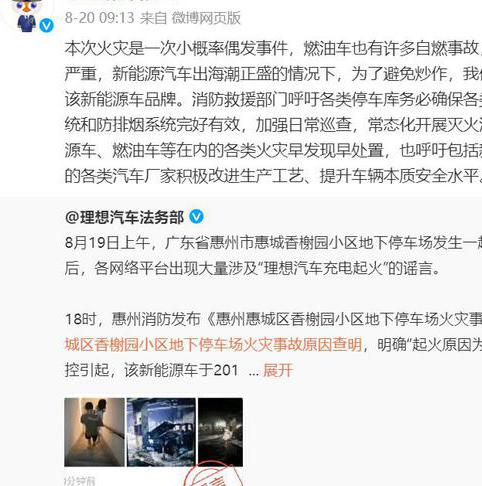
Task: Click the blue verified badge on the avatar
Action: tap(47, 25)
